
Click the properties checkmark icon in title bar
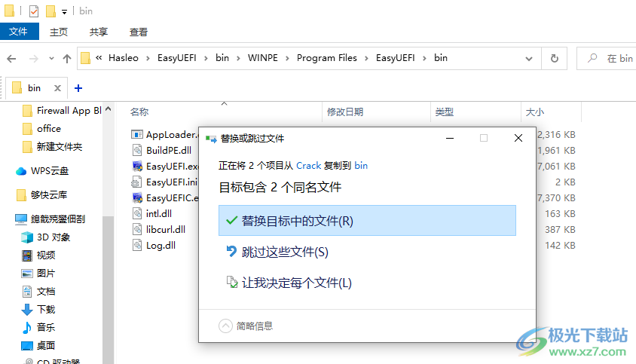[x=34, y=11]
